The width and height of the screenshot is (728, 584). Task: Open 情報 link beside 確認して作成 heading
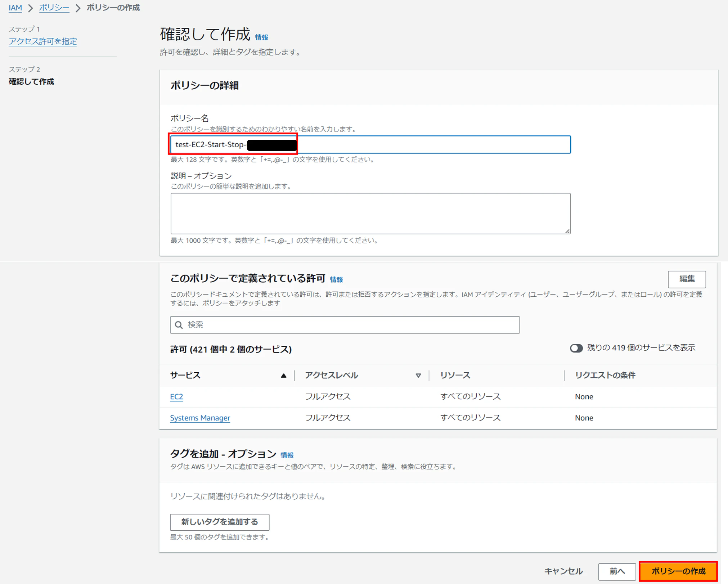click(x=261, y=37)
